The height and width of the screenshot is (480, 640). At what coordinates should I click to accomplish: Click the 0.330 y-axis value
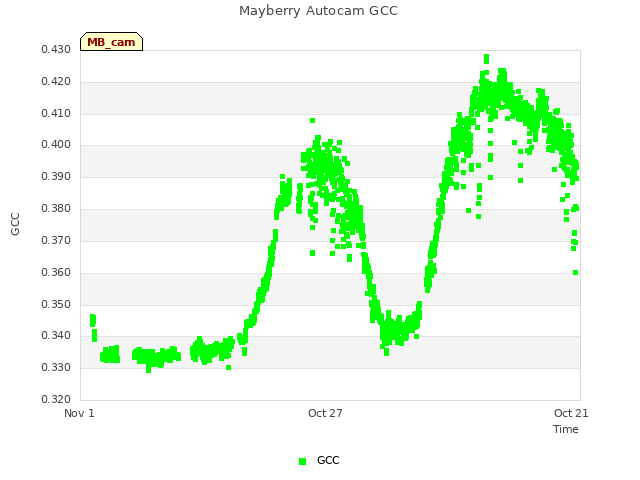[56, 367]
